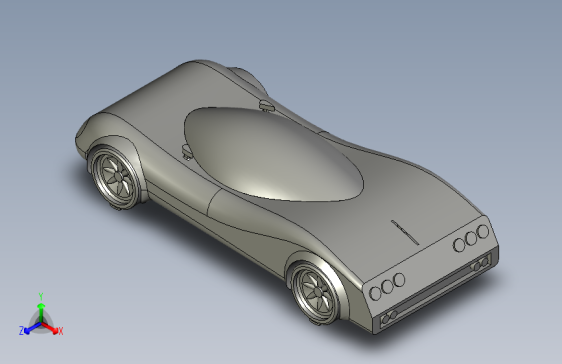
Task: Select the thin slot line on the hood
Action: pyautogui.click(x=405, y=233)
